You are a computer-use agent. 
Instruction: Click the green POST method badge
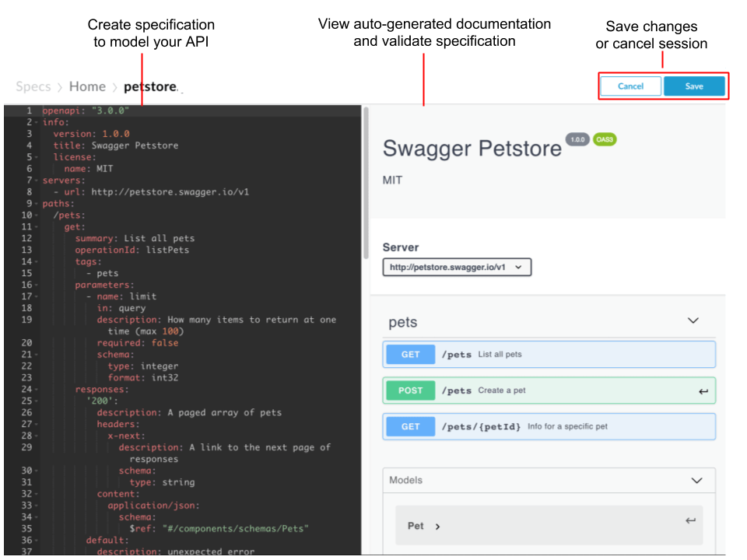point(409,390)
